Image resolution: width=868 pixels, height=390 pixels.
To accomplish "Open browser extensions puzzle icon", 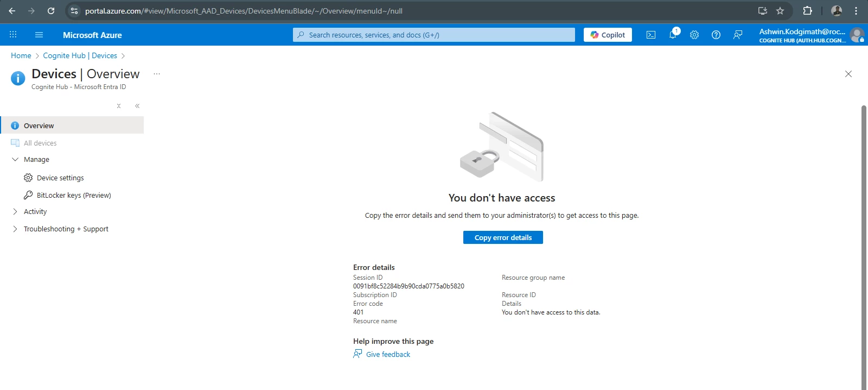I will click(x=807, y=11).
